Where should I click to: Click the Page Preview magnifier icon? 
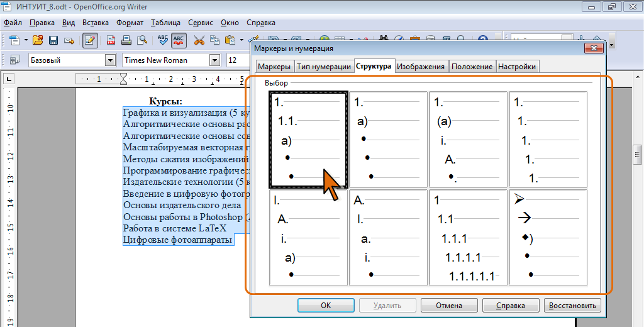[142, 40]
